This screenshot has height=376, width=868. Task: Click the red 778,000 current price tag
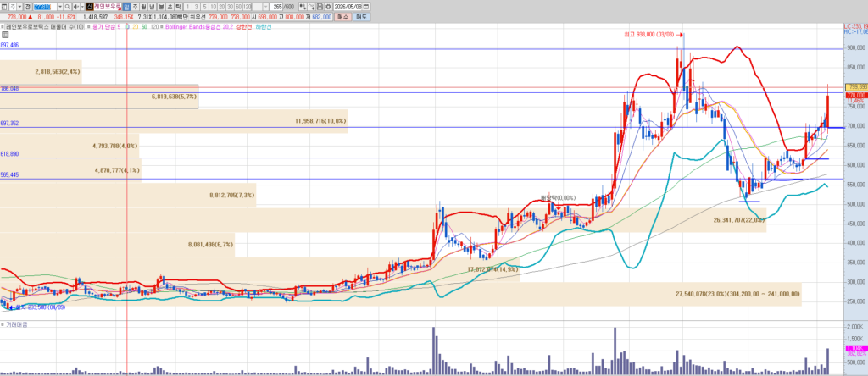coord(856,95)
